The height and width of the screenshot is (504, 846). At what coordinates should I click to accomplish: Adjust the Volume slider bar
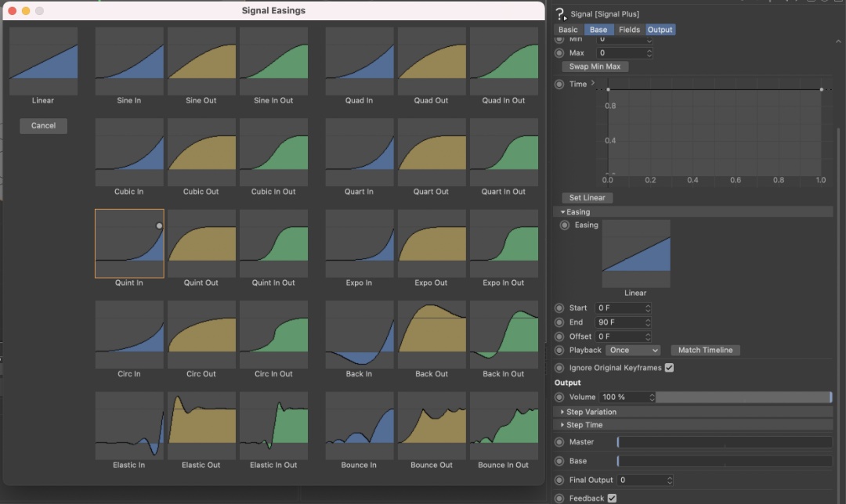(743, 398)
